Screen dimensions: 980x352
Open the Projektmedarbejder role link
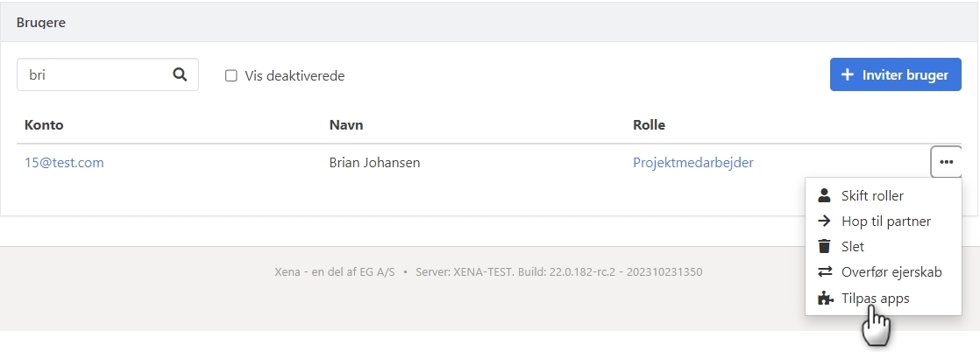click(692, 162)
